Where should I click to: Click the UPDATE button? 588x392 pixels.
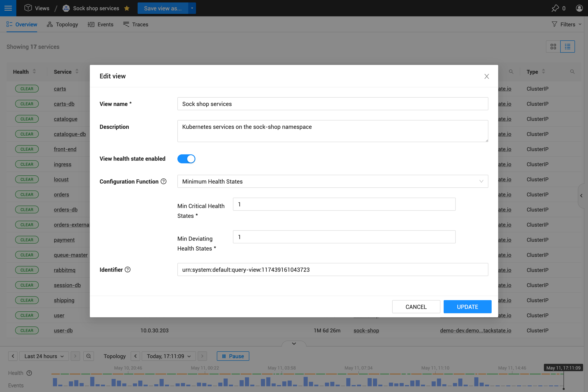coord(467,306)
